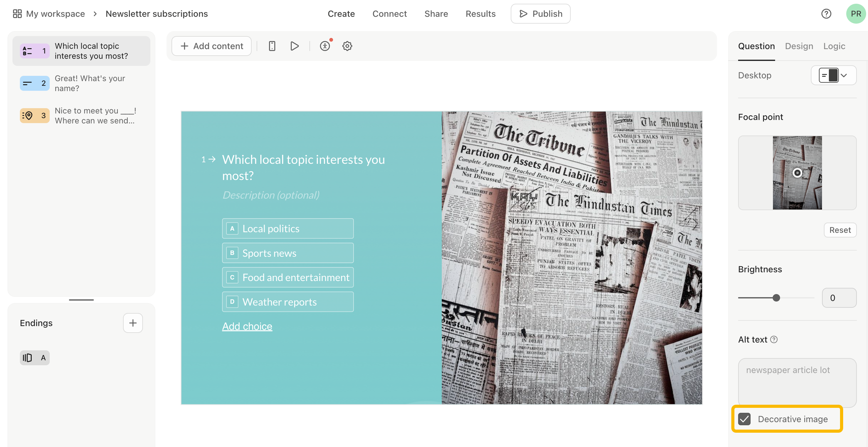Click the newspaper image on the canvas
Viewport: 868px width, 447px height.
(572, 258)
